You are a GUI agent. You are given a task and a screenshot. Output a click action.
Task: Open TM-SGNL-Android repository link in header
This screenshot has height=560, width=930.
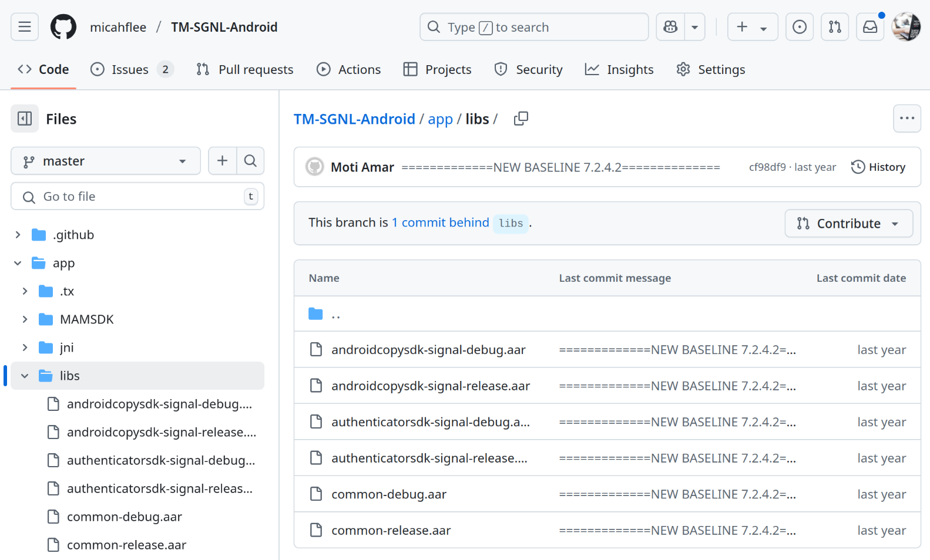coord(224,27)
